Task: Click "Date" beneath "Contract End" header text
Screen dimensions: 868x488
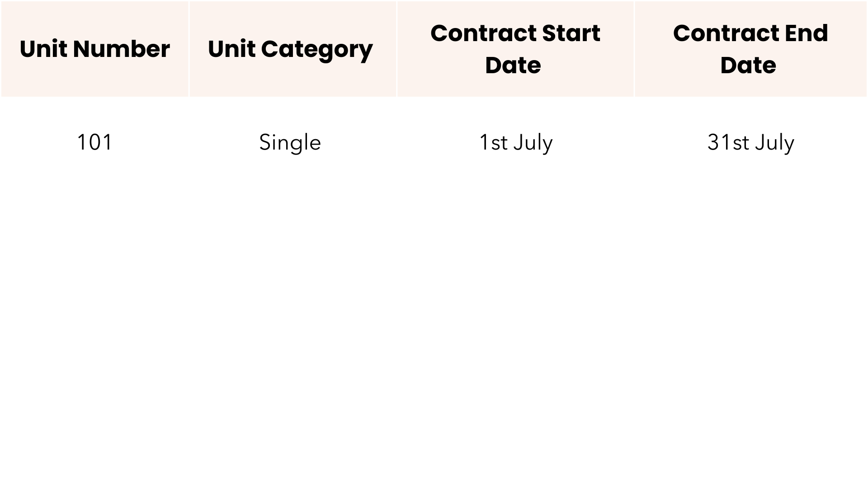Action: (x=748, y=65)
